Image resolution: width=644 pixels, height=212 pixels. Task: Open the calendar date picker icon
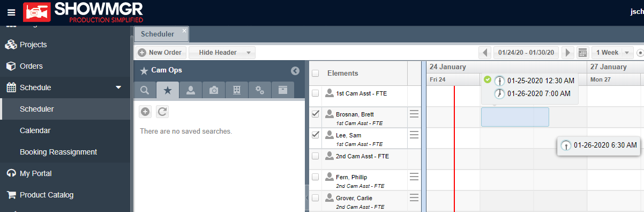[x=582, y=53]
